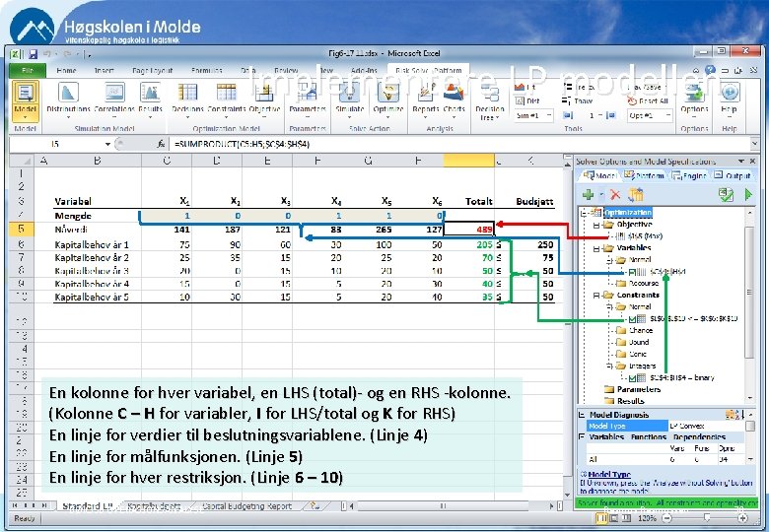This screenshot has height=532, width=769.
Task: Switch to the Add-Ins ribbon tab
Action: pyautogui.click(x=365, y=71)
